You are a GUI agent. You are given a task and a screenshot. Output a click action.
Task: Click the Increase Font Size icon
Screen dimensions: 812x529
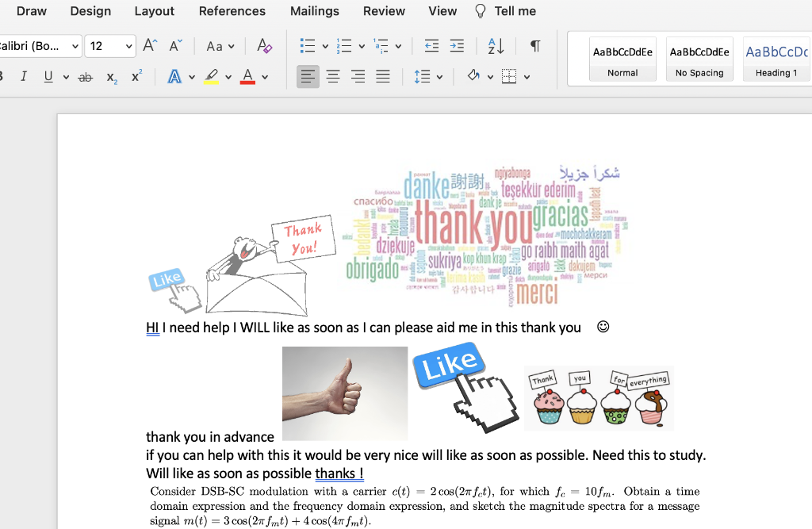(148, 45)
